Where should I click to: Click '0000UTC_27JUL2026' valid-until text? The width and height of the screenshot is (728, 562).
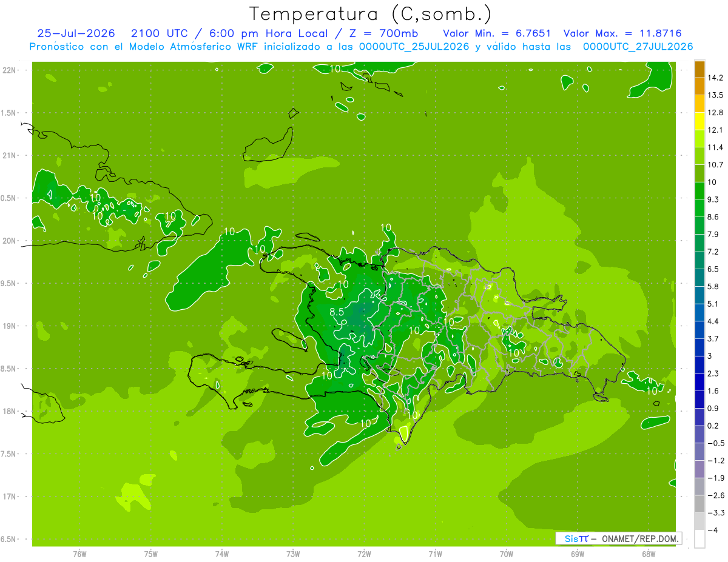coord(638,47)
